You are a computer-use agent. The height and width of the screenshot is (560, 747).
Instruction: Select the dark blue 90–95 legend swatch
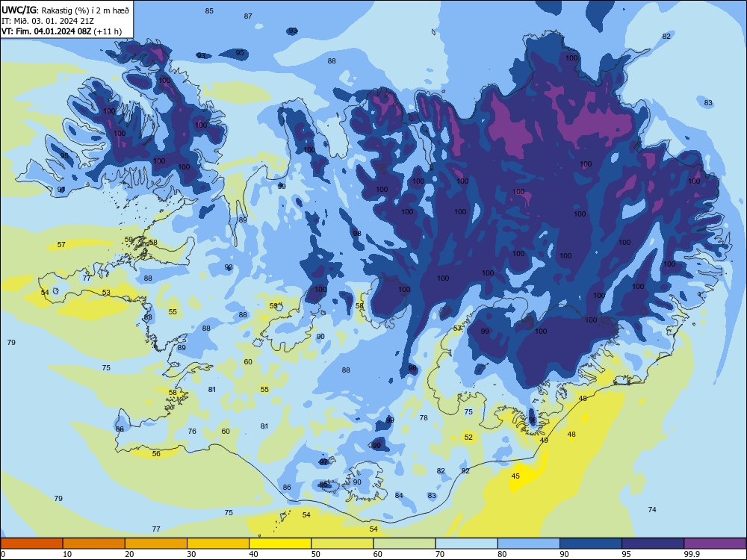[591, 544]
